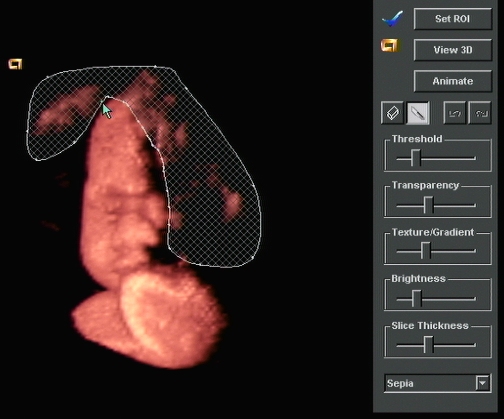Viewport: 504px width, 419px height.
Task: Click the Set ROI button
Action: pyautogui.click(x=453, y=19)
